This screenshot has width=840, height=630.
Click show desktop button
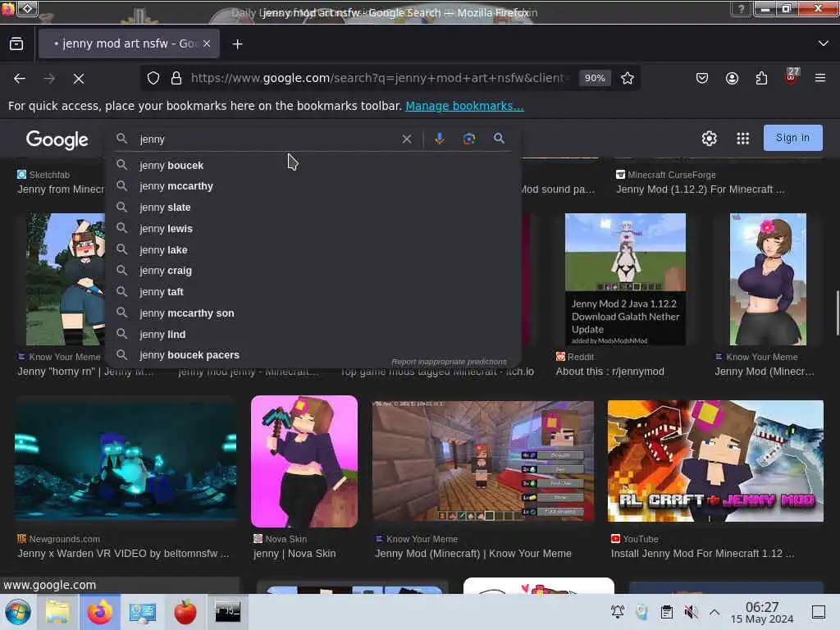click(819, 612)
